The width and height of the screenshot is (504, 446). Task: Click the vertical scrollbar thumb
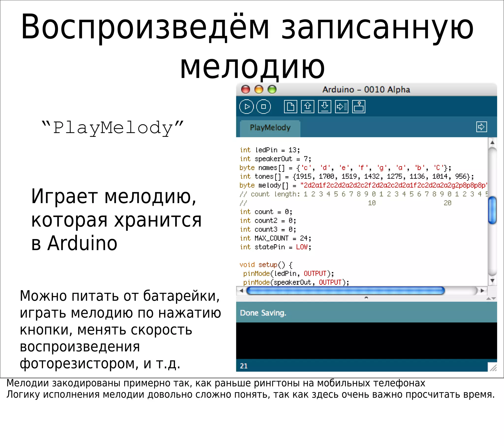492,210
